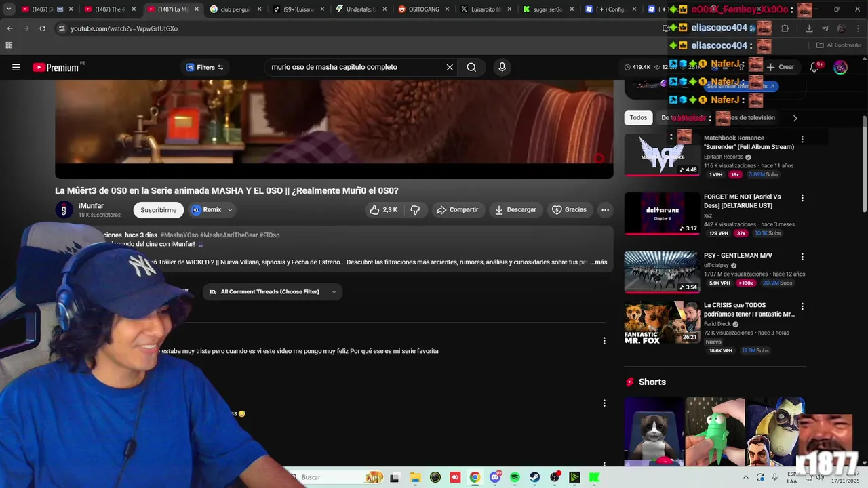Image resolution: width=868 pixels, height=488 pixels.
Task: Open the Chrome apps grid icon
Action: [9, 45]
